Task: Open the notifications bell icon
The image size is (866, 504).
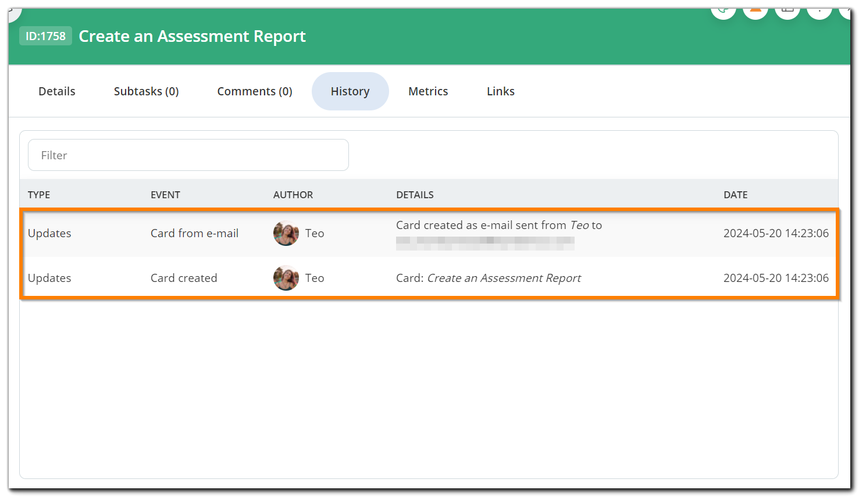Action: click(755, 10)
